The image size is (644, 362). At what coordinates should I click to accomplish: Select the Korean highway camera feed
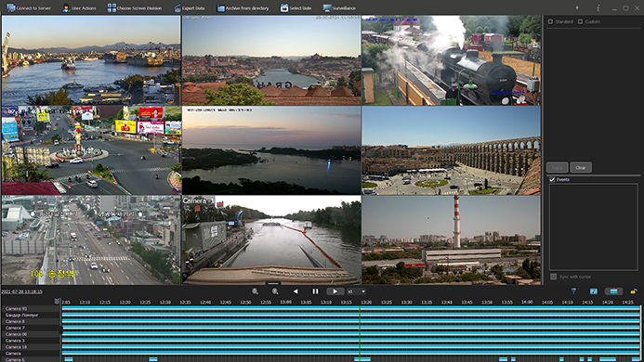click(x=91, y=240)
